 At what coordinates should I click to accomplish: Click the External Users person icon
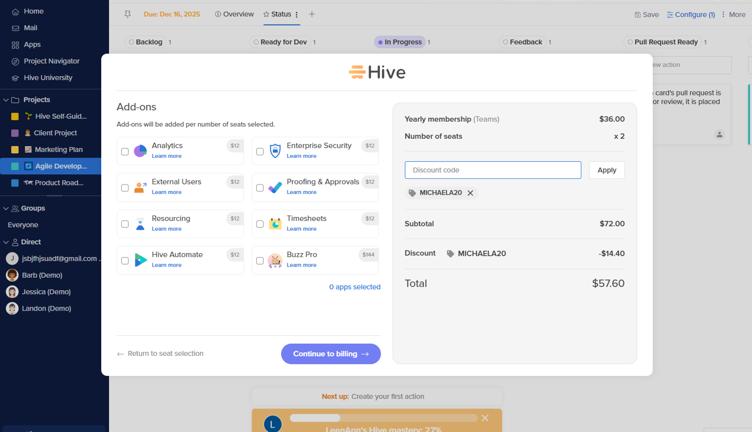coord(140,187)
